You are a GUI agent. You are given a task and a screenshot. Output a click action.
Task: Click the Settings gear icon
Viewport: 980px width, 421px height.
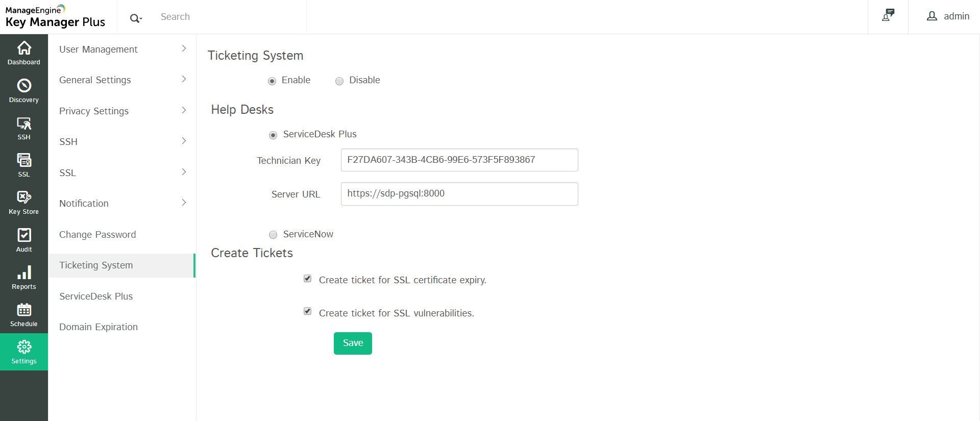coord(24,347)
